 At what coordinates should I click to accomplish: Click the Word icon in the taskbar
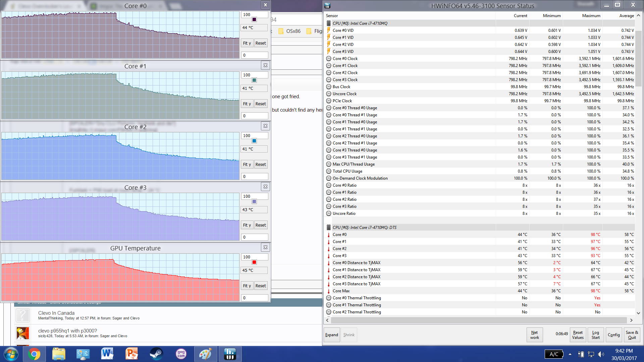point(107,354)
